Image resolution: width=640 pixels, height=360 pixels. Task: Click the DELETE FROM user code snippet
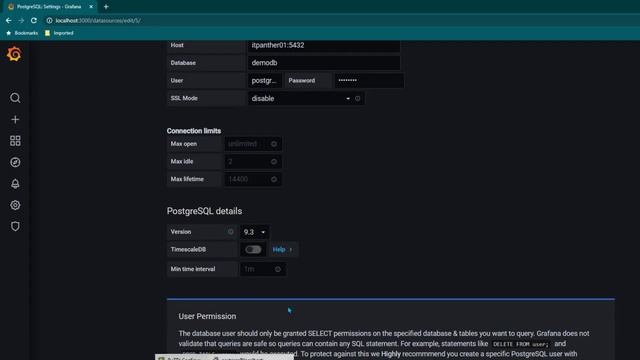pyautogui.click(x=521, y=344)
